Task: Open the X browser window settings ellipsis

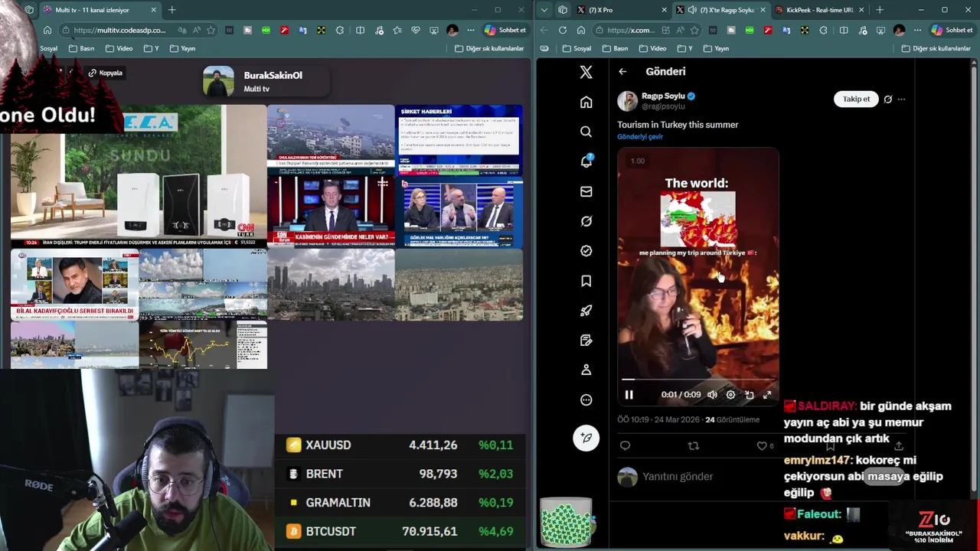Action: point(918,30)
